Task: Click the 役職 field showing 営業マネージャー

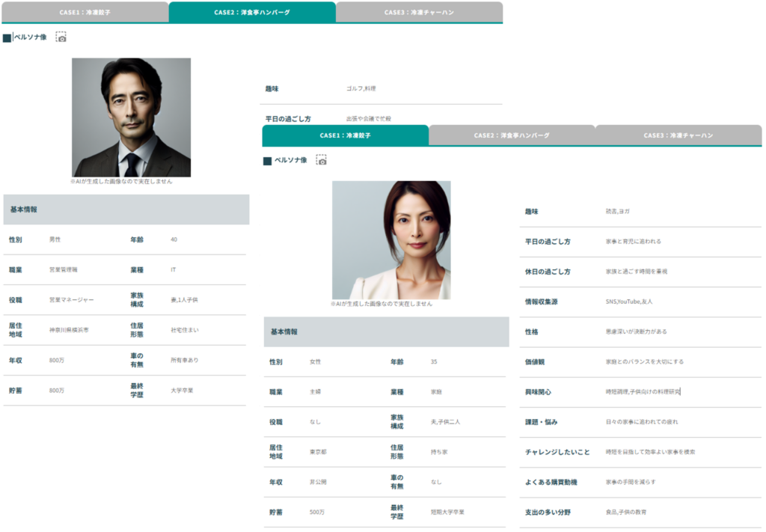Action: [72, 300]
